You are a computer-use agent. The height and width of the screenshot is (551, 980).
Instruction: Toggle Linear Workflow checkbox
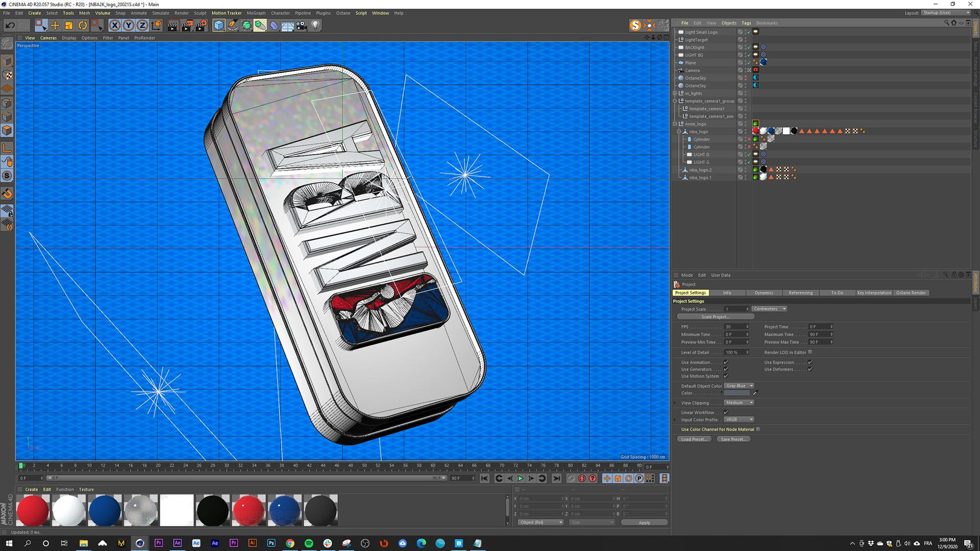pyautogui.click(x=726, y=412)
